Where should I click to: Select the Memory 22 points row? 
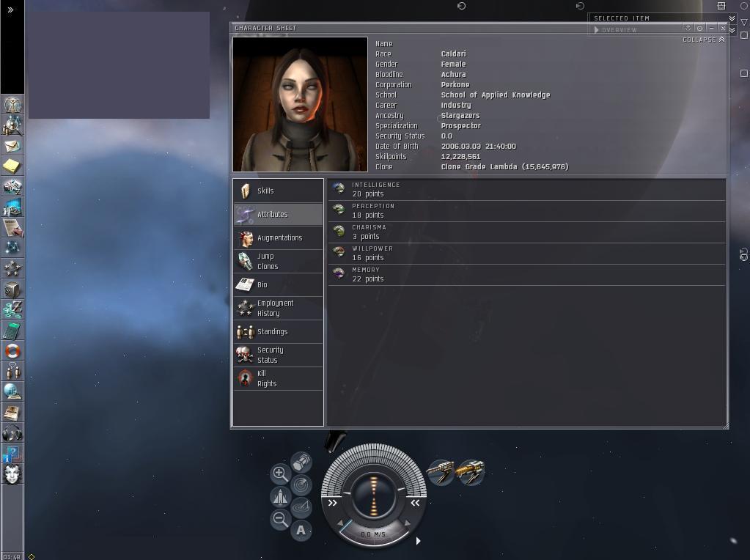tap(526, 274)
